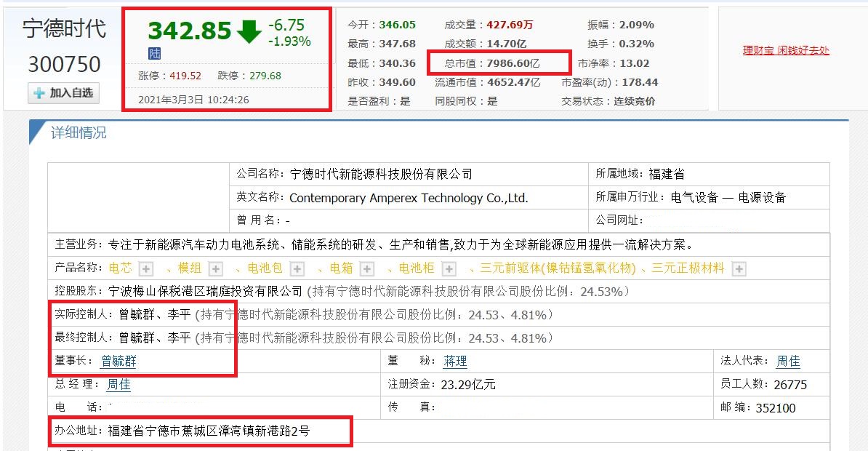This screenshot has width=868, height=451.
Task: Click the limit-up value 419.52
Action: (185, 76)
